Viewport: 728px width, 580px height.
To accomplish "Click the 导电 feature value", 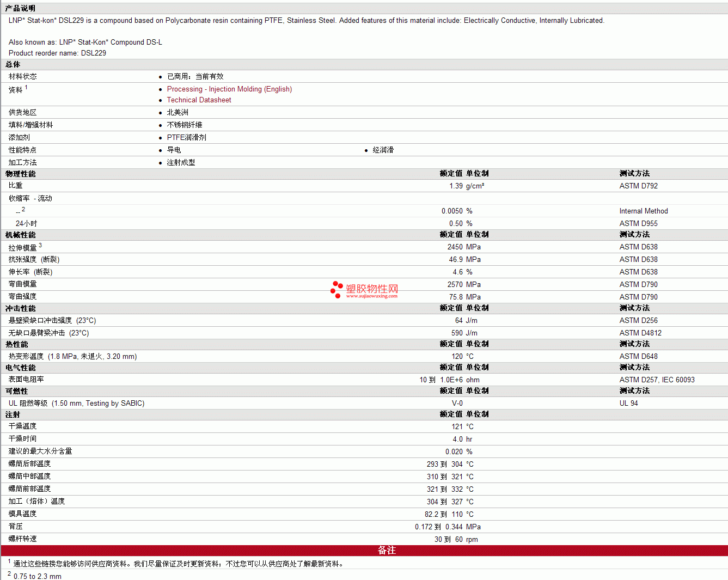I will coord(174,150).
